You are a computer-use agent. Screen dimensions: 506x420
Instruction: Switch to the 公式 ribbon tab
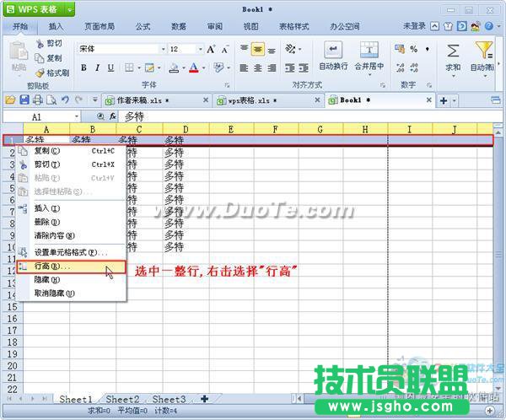[143, 26]
